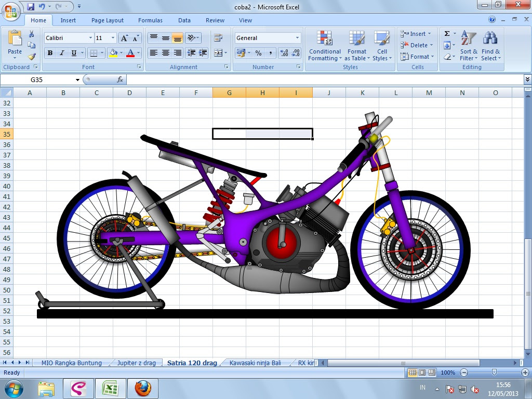The width and height of the screenshot is (532, 399).
Task: Switch to Jupiter z drag sheet
Action: (x=137, y=363)
